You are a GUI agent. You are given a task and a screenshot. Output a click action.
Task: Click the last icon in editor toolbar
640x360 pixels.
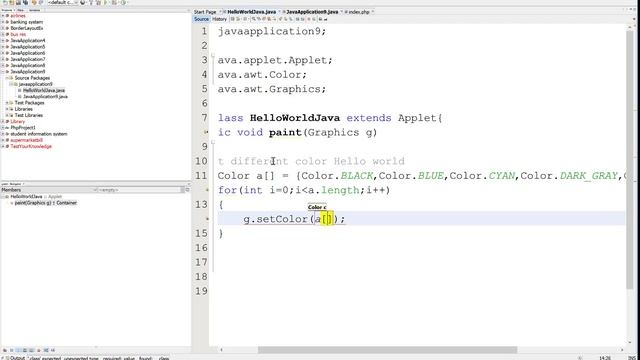click(x=325, y=19)
